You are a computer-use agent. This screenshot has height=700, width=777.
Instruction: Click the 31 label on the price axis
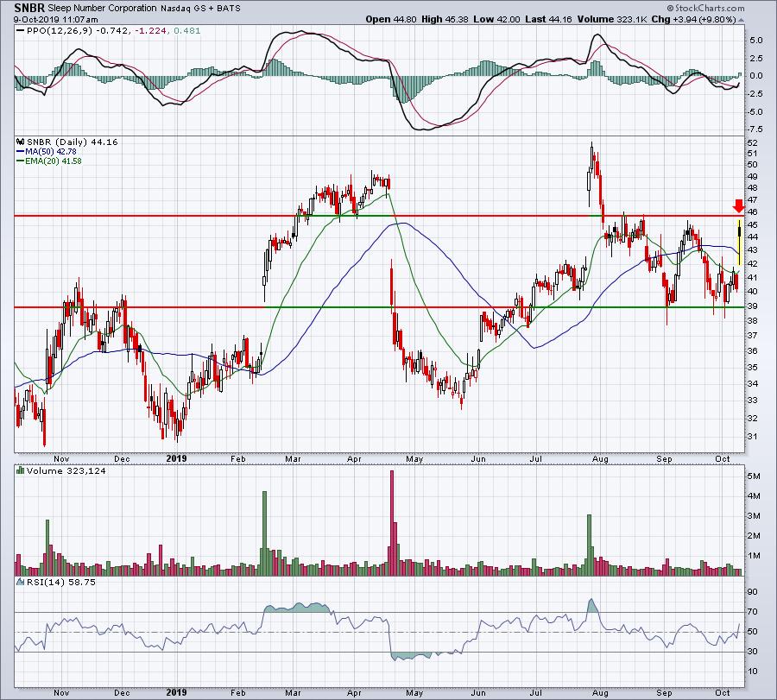pos(752,437)
